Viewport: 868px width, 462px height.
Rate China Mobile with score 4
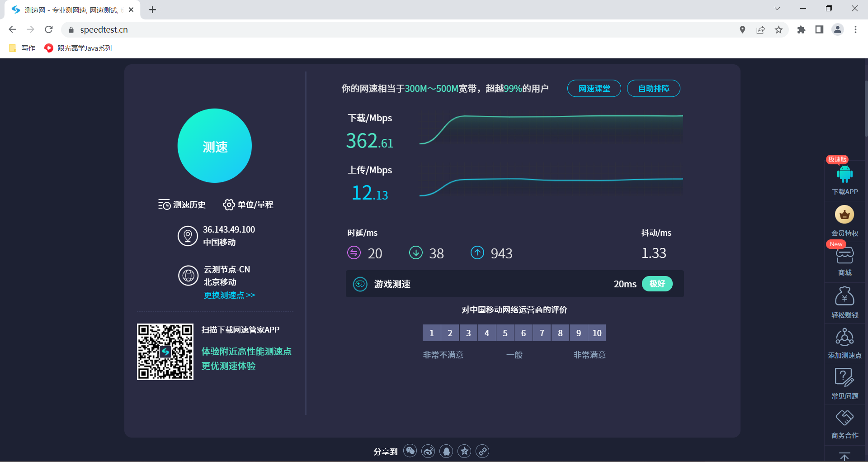click(487, 333)
